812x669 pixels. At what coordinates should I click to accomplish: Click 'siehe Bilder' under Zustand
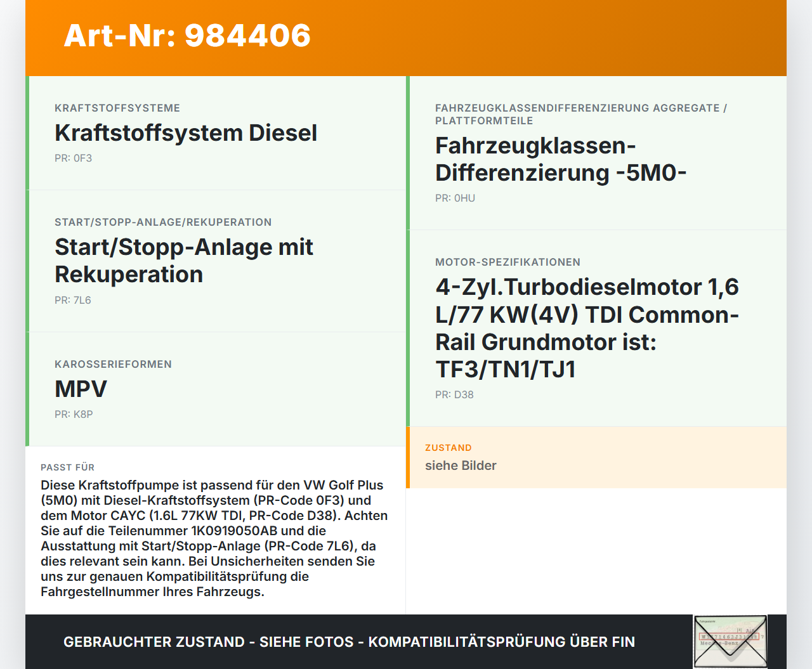pyautogui.click(x=461, y=465)
